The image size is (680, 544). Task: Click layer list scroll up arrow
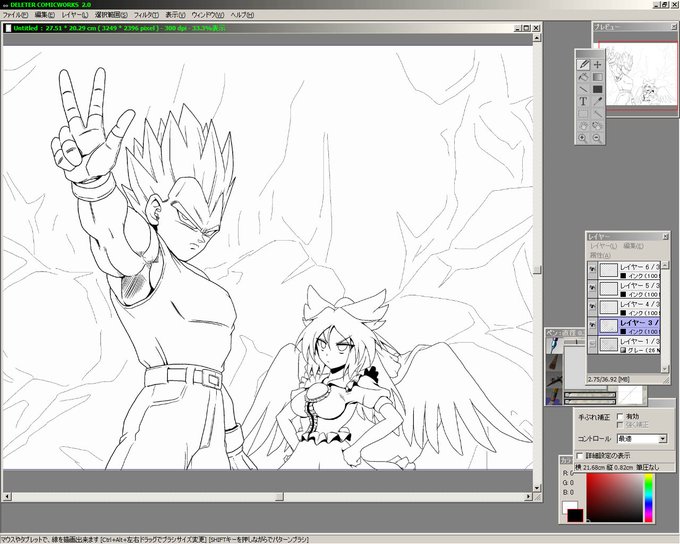click(664, 264)
